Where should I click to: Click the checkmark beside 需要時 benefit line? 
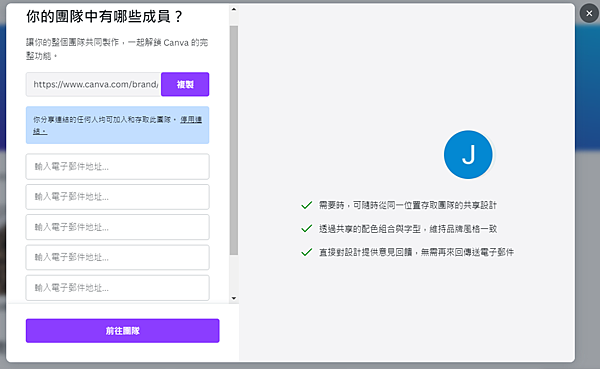(x=307, y=205)
